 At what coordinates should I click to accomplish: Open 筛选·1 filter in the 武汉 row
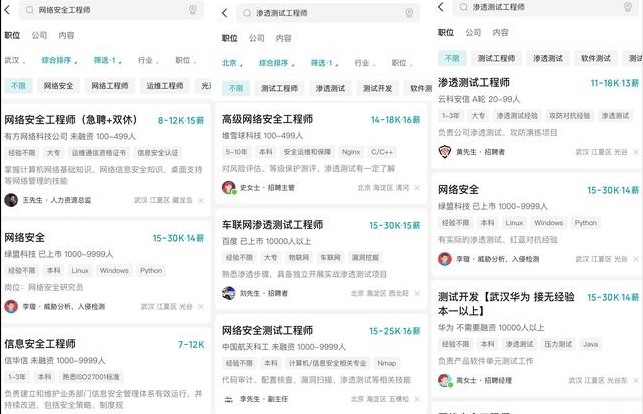107,60
